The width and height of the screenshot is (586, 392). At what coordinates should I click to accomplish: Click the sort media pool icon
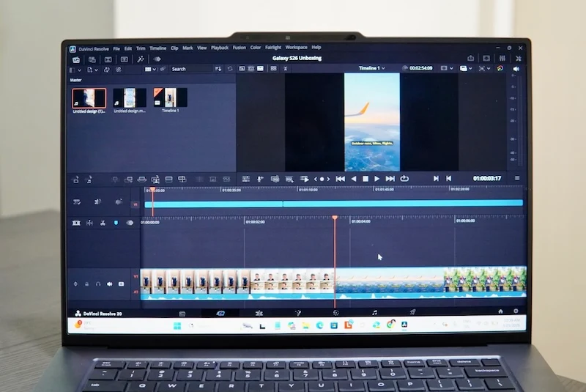[x=218, y=69]
